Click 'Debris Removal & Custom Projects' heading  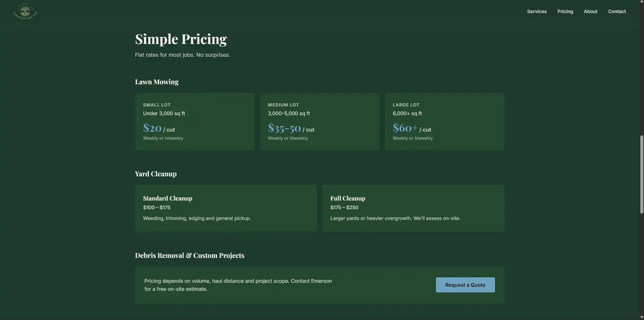(190, 256)
